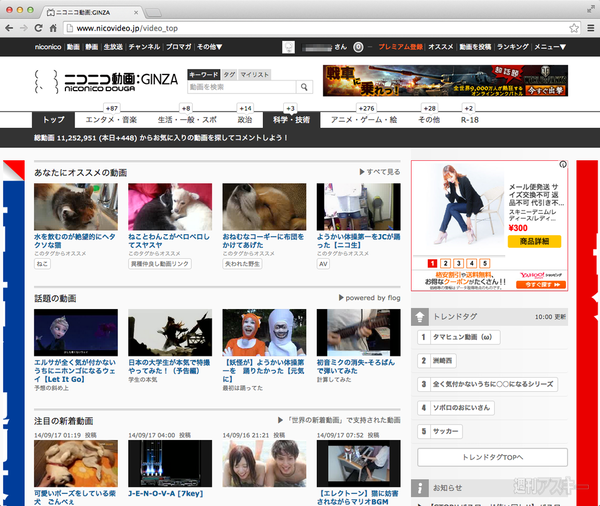Click the trend tag arrow icon

pyautogui.click(x=420, y=317)
